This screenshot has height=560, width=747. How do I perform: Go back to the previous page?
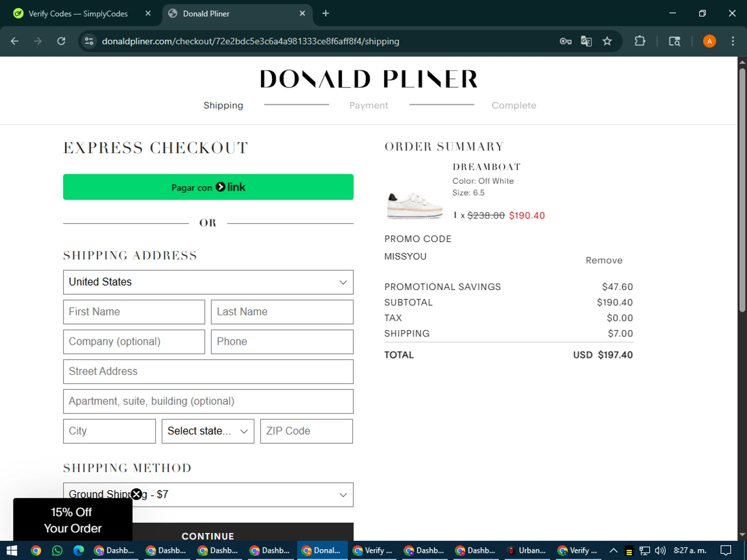(14, 41)
